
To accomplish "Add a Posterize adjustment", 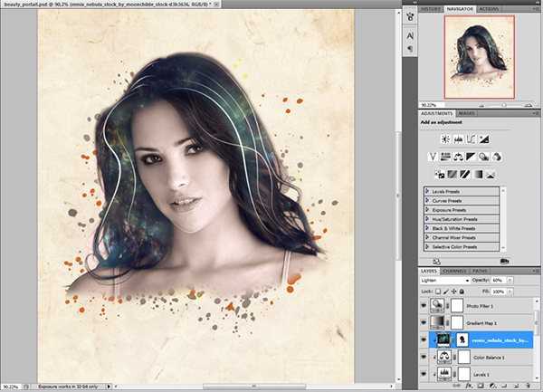I will point(452,175).
